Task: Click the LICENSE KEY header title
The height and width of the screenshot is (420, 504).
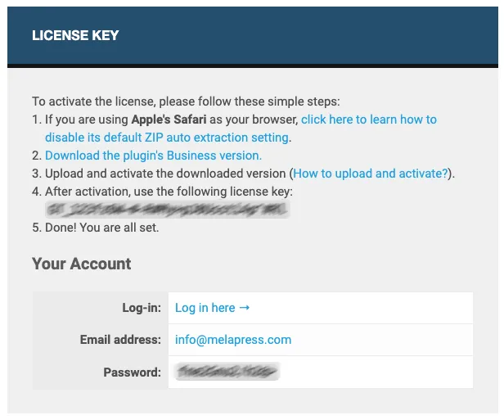Action: coord(75,35)
